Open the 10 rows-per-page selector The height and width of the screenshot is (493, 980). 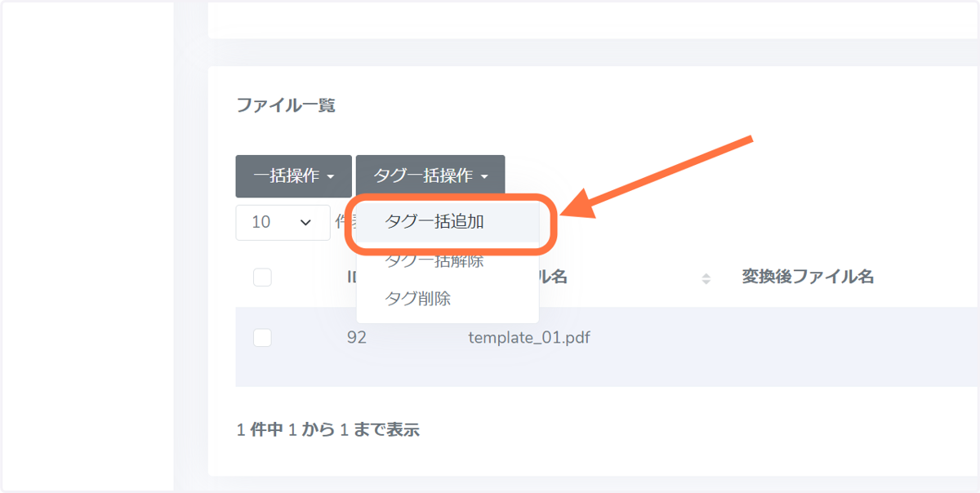(283, 222)
